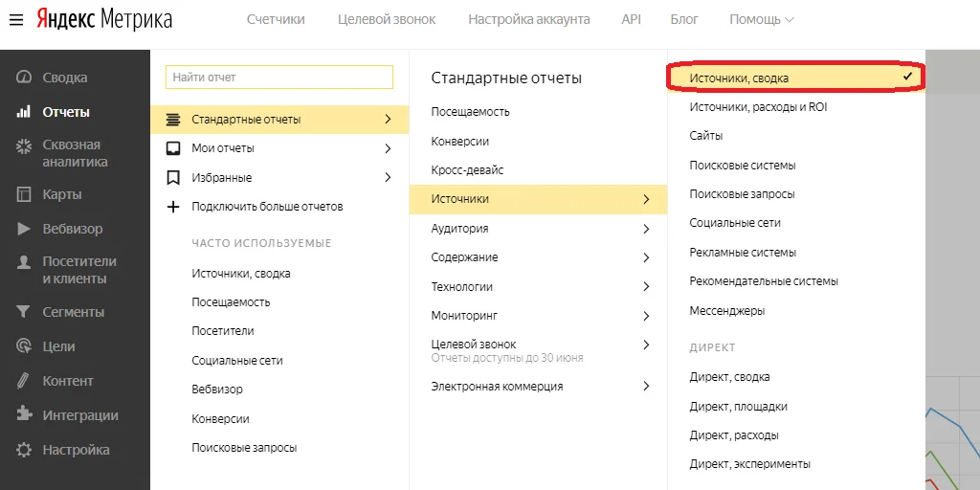Screen dimensions: 980x490
Task: Open Счетчики in the top navigation
Action: (276, 19)
